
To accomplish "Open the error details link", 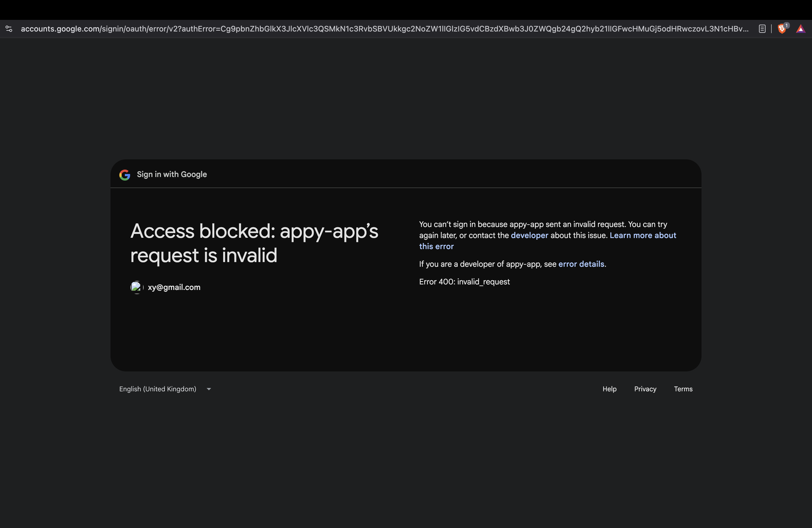I will click(x=581, y=264).
